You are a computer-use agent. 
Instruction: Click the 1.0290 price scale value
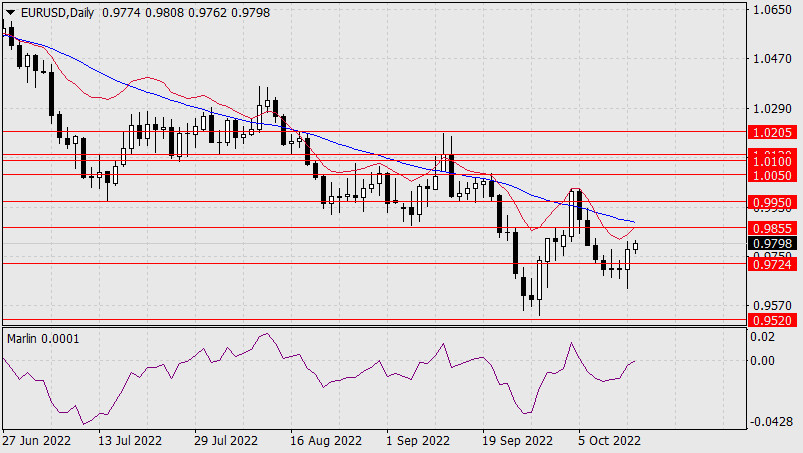[x=772, y=109]
